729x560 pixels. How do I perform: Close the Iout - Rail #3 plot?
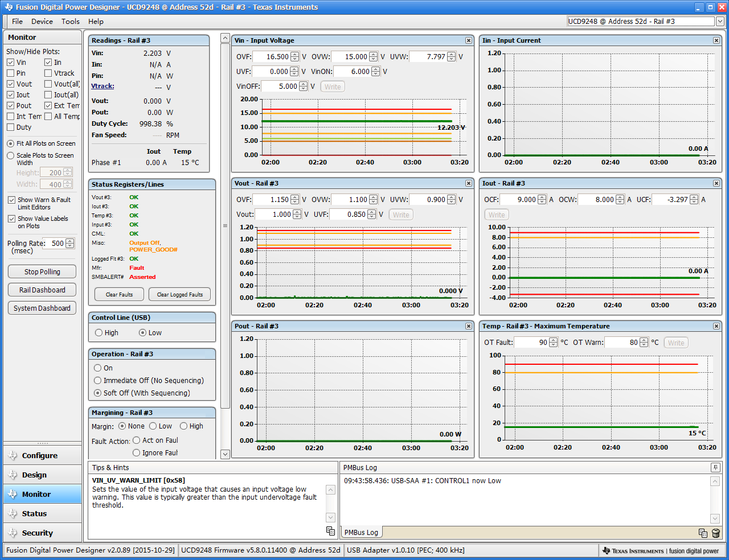pos(716,183)
